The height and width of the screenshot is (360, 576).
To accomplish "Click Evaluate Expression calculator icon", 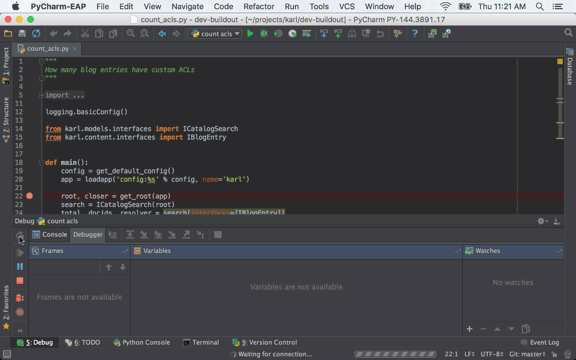I will (218, 235).
